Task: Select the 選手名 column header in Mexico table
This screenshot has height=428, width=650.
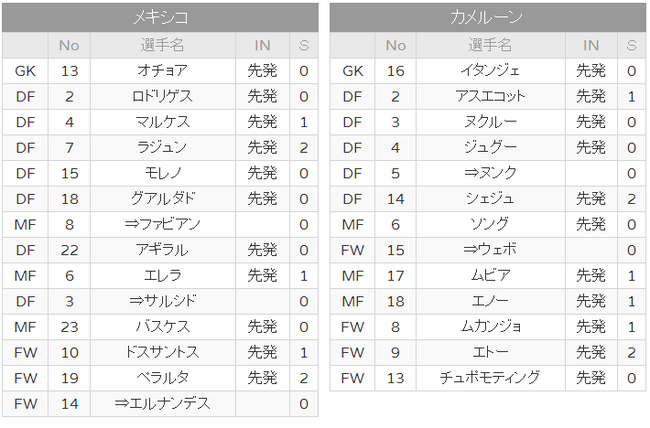Action: 162,45
